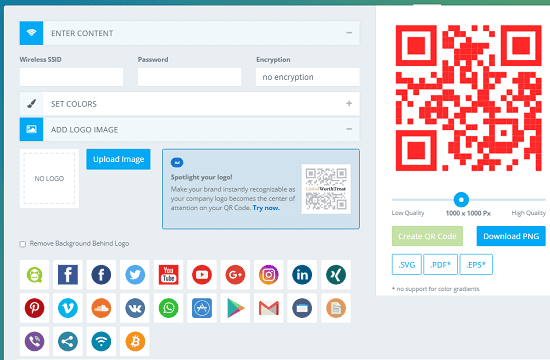
Task: Choose the WiFi signal logo
Action: (x=101, y=341)
